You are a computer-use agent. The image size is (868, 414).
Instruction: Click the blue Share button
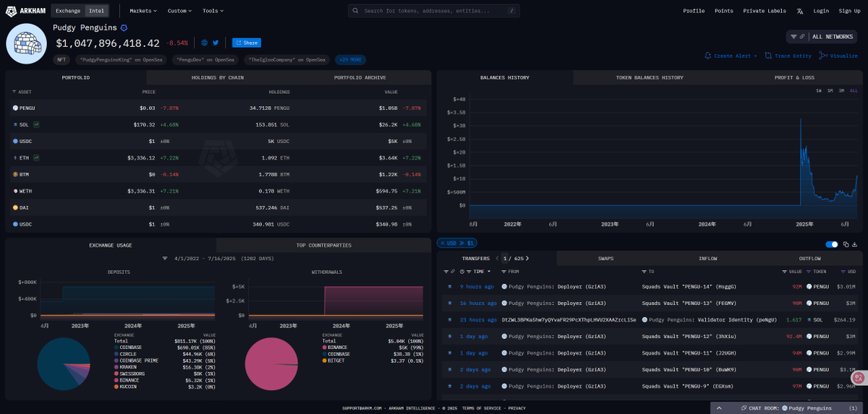click(247, 43)
